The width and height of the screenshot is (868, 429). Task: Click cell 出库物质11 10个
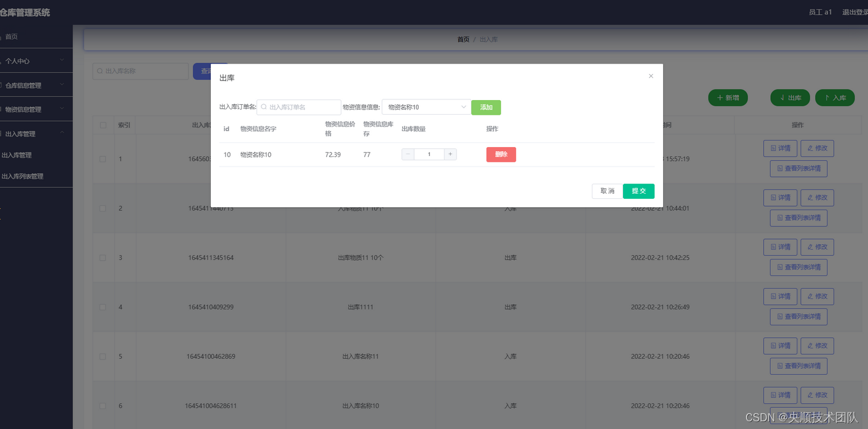[360, 258]
